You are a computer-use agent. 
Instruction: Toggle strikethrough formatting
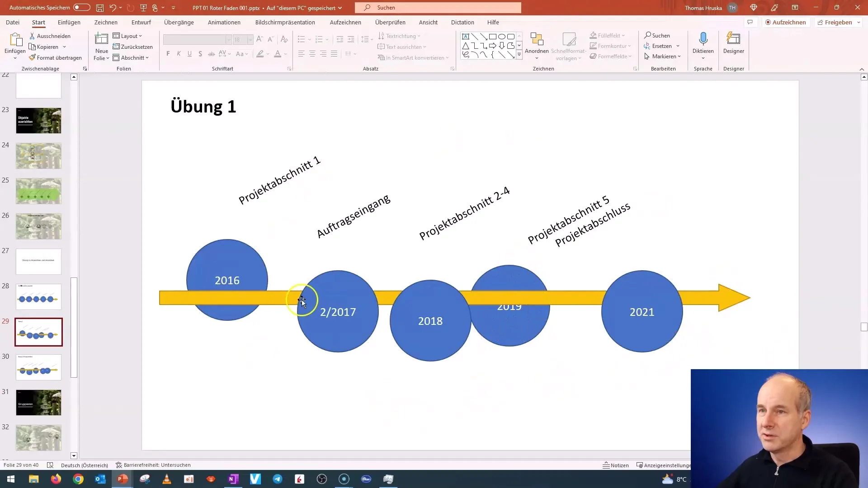pyautogui.click(x=211, y=54)
